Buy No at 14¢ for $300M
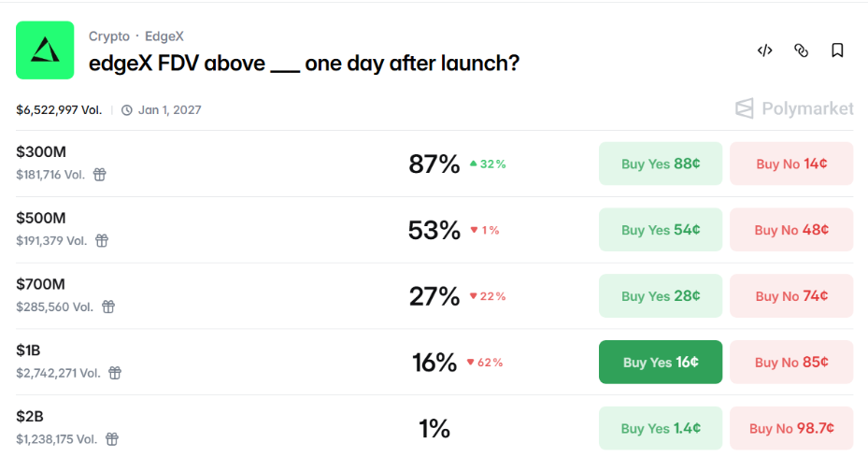This screenshot has width=868, height=471. tap(790, 164)
